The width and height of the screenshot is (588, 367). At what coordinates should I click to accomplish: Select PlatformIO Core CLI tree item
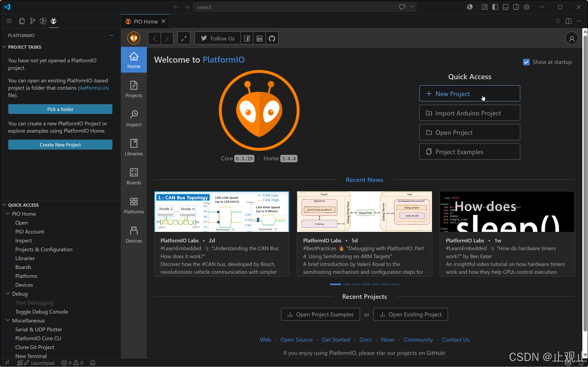click(x=38, y=338)
